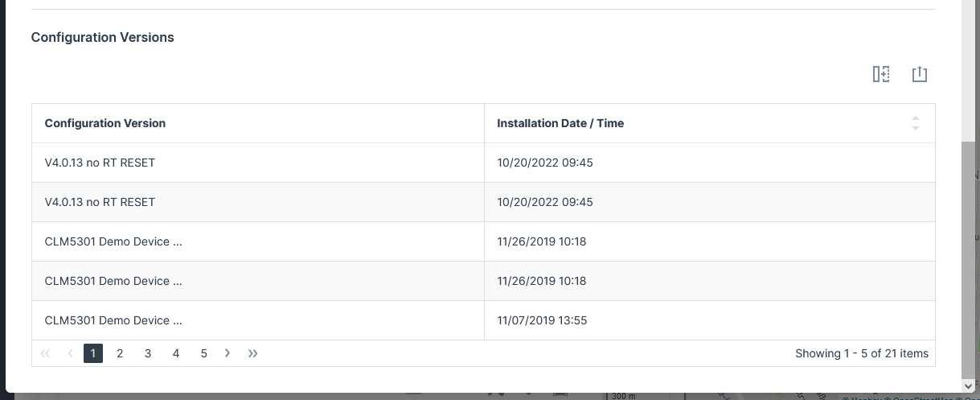Click the column chooser icon

pos(881,75)
